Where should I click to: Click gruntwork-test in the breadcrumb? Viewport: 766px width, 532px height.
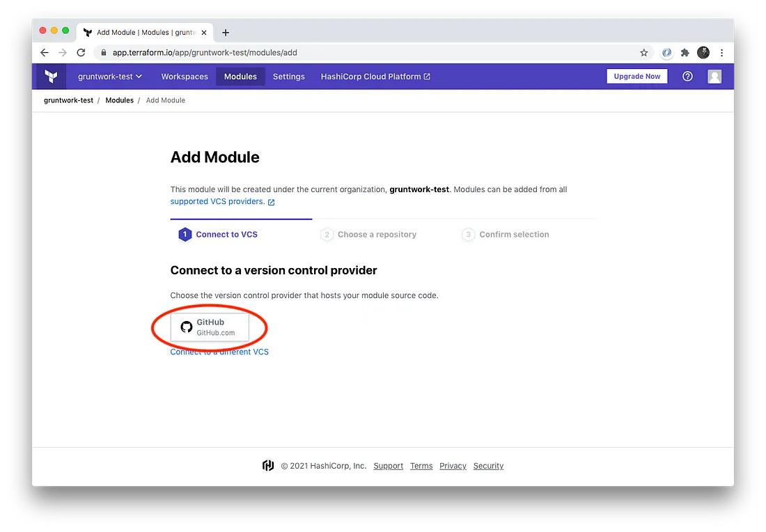[68, 100]
